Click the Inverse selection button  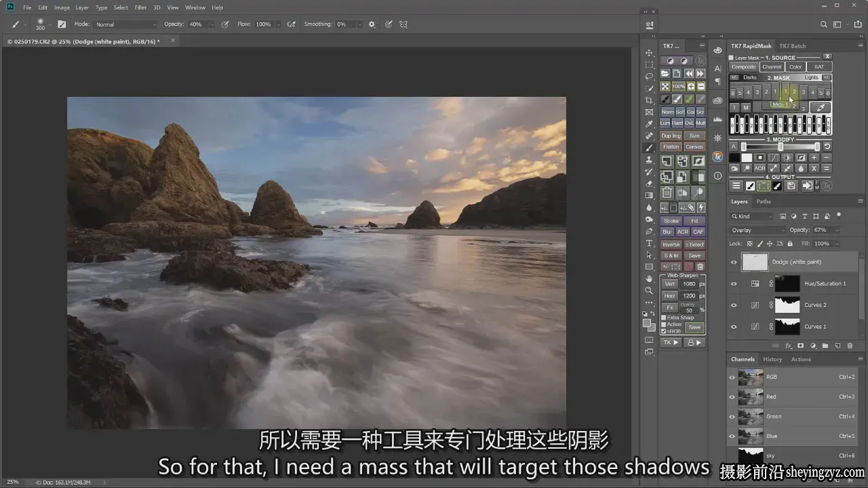tap(671, 245)
